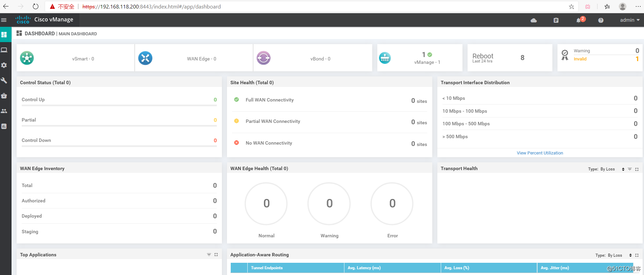Click the browser address bar URL
Screen dimensions: 644x275
(x=152, y=6)
